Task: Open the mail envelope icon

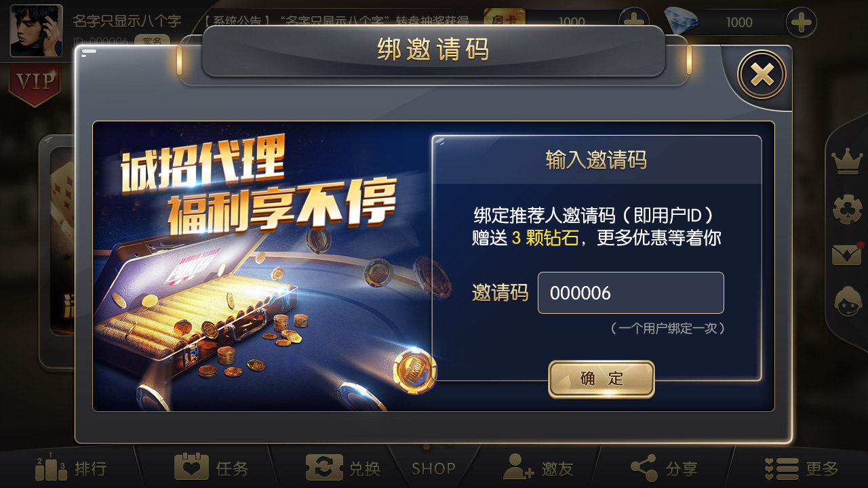Action: 847,255
